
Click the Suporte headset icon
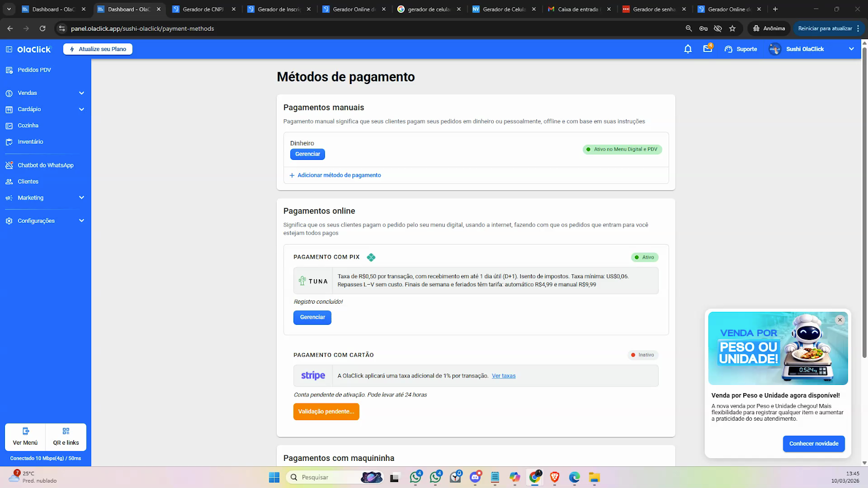point(729,49)
